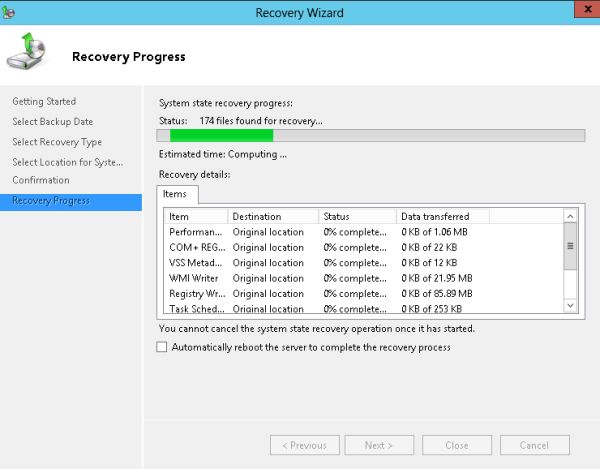
Task: Click WMI Writer row's Original location cell
Action: (268, 278)
